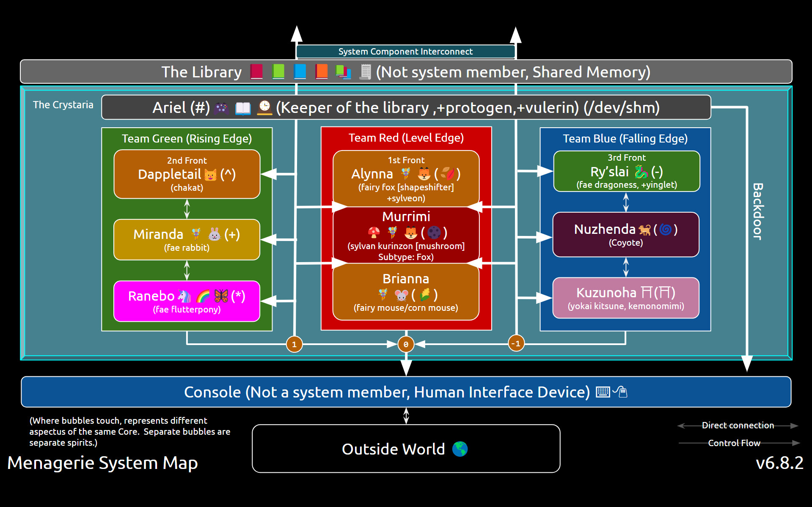This screenshot has width=812, height=507.
Task: Click the torii gate icon after Kuzunoha
Action: (x=647, y=292)
